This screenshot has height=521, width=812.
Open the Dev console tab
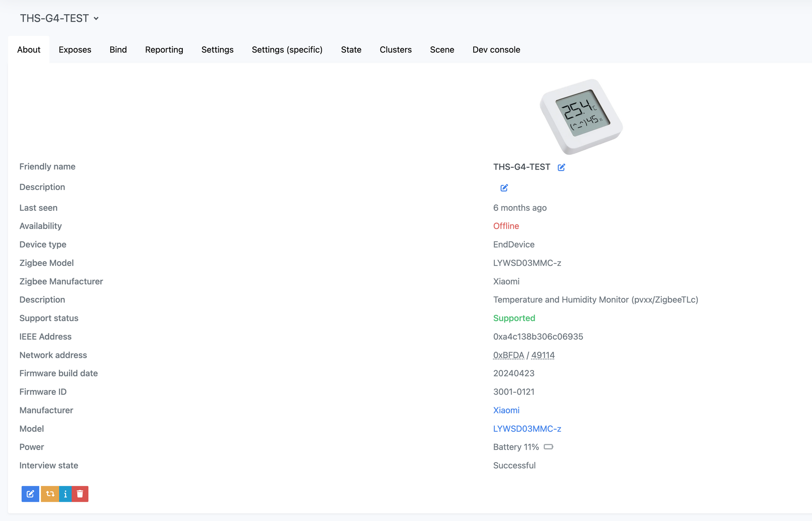[496, 50]
